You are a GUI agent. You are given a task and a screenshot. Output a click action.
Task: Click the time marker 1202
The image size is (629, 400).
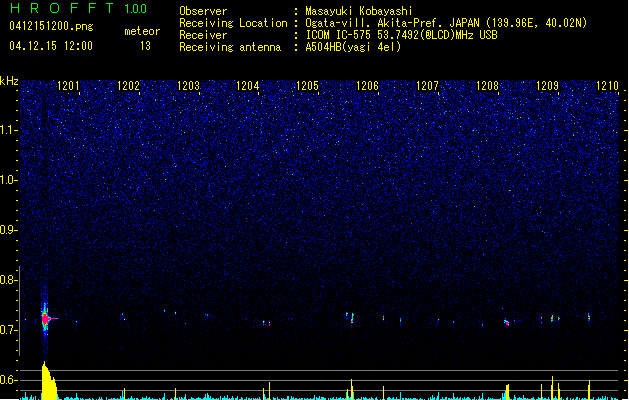click(128, 86)
